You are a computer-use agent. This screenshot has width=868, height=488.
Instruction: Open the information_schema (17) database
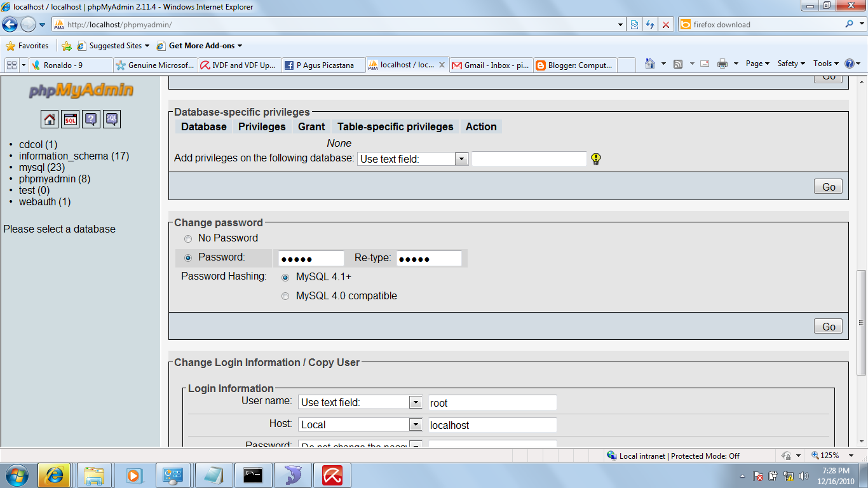pyautogui.click(x=74, y=156)
